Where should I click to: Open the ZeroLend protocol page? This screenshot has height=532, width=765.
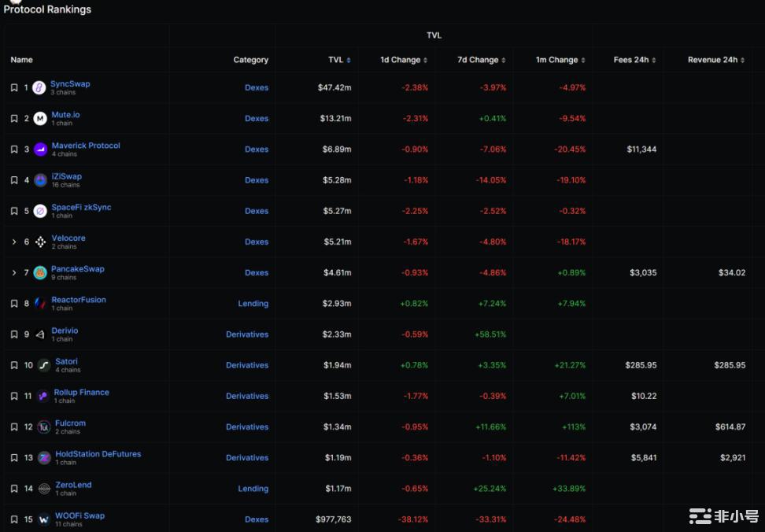click(73, 485)
